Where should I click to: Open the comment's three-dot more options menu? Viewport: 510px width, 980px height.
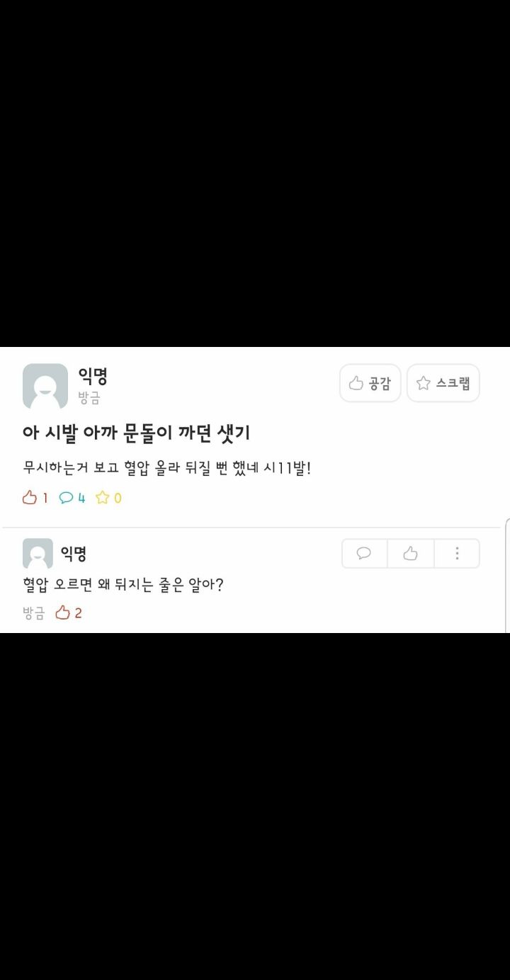(x=457, y=554)
